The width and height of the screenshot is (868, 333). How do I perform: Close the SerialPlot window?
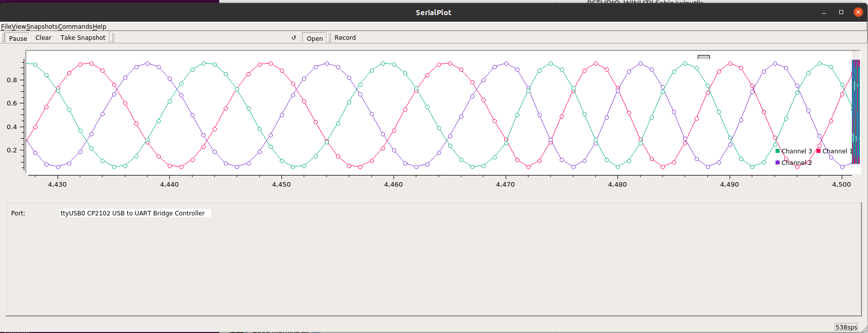858,12
